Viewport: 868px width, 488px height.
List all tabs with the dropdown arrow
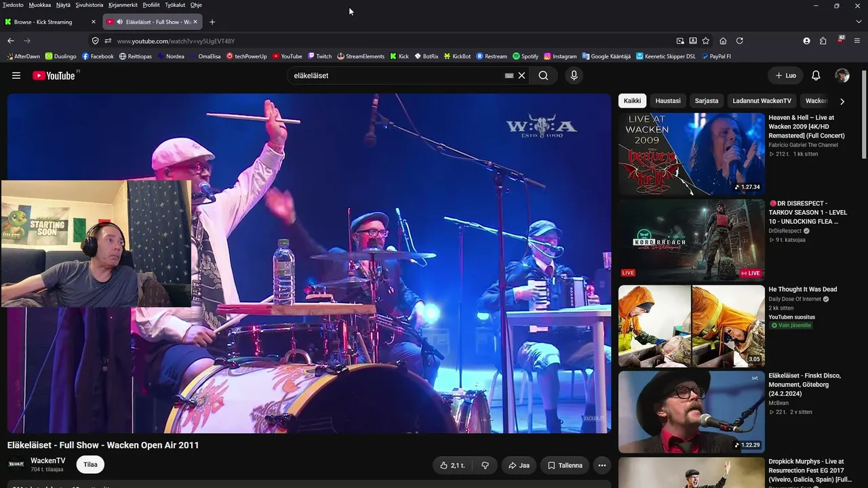click(859, 22)
